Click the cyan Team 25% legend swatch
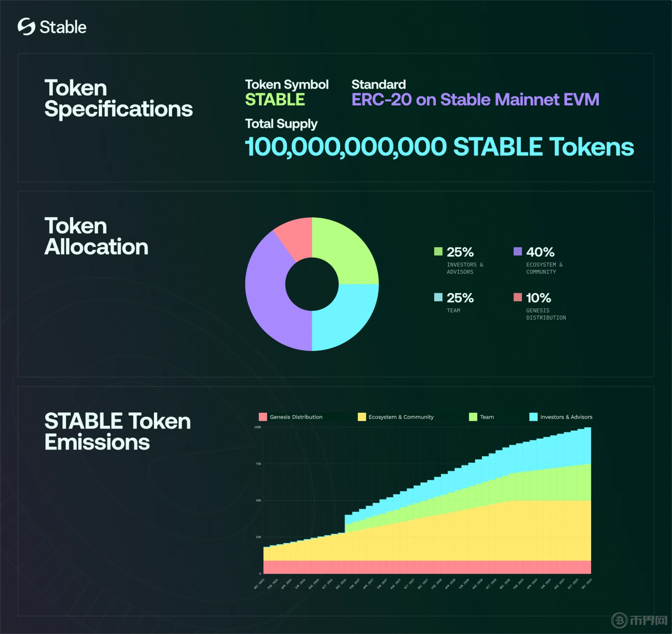This screenshot has height=634, width=672. [x=438, y=298]
